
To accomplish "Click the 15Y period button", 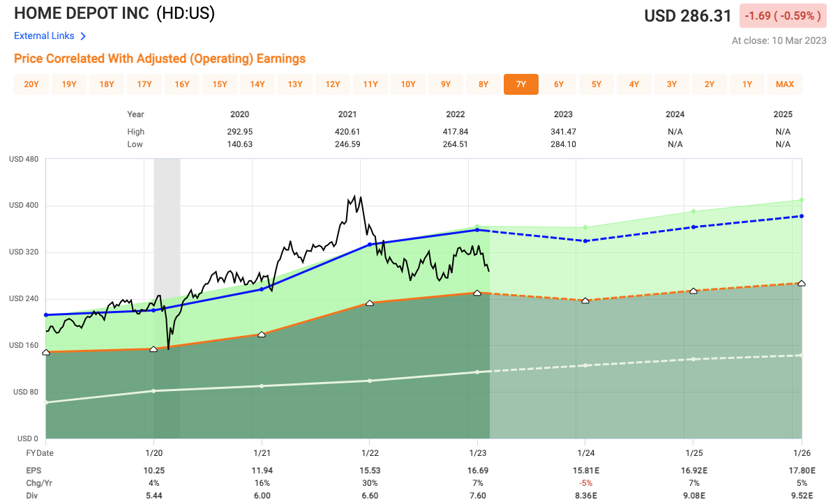I will [x=220, y=84].
